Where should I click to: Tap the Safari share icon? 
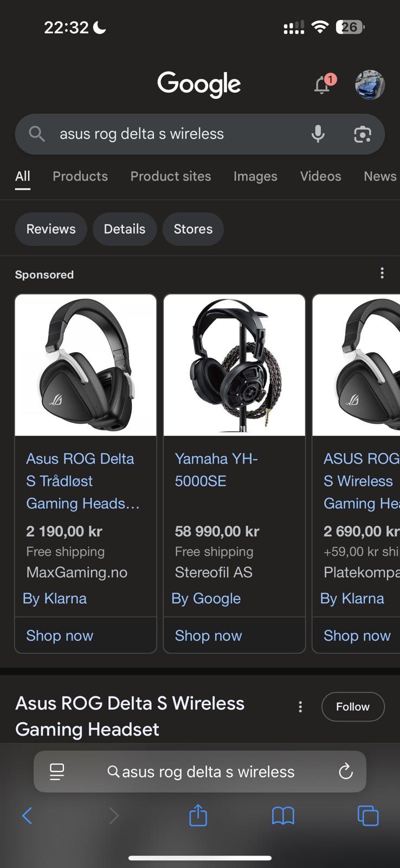click(198, 815)
